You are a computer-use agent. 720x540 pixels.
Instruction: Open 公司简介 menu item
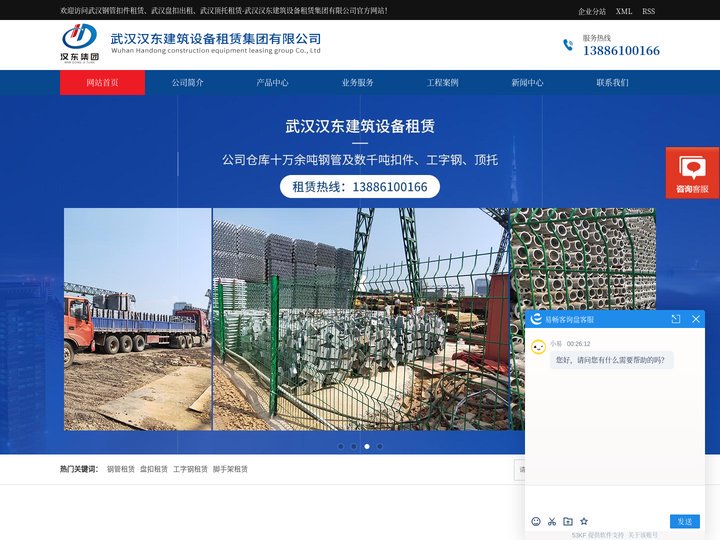tap(187, 83)
